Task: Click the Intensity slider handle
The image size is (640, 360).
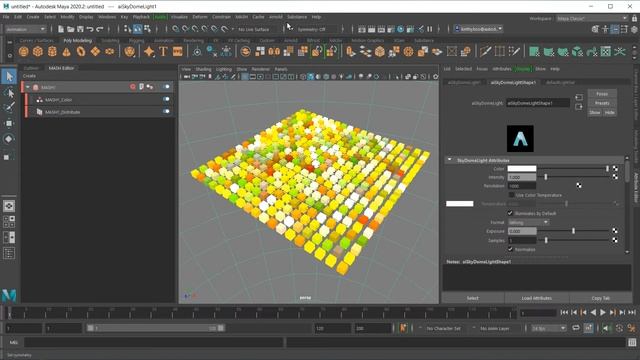Action: pyautogui.click(x=546, y=177)
